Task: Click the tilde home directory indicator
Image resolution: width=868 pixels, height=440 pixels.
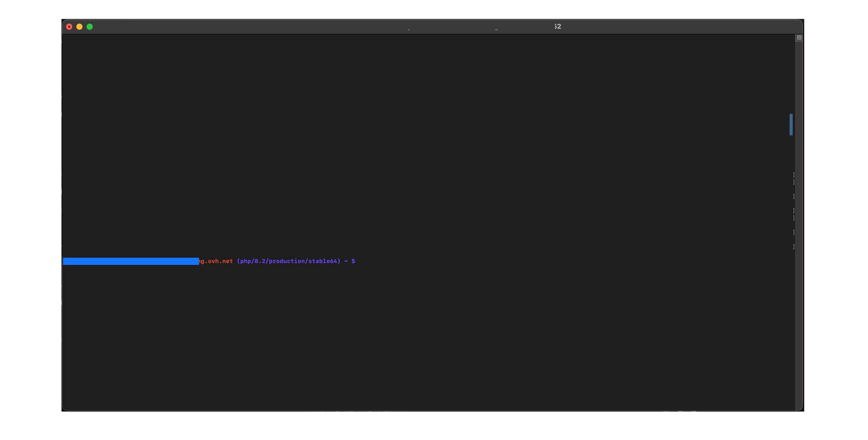Action: click(x=346, y=261)
